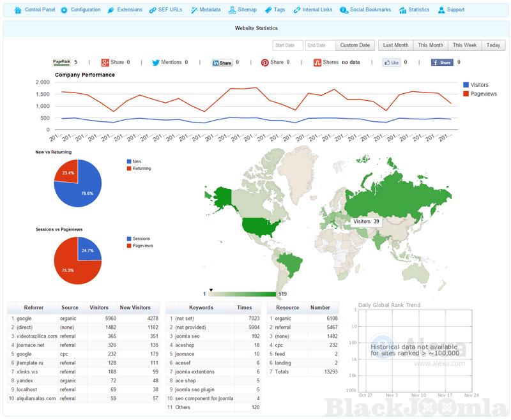Select the Last Month range button
The height and width of the screenshot is (420, 511).
pyautogui.click(x=395, y=45)
